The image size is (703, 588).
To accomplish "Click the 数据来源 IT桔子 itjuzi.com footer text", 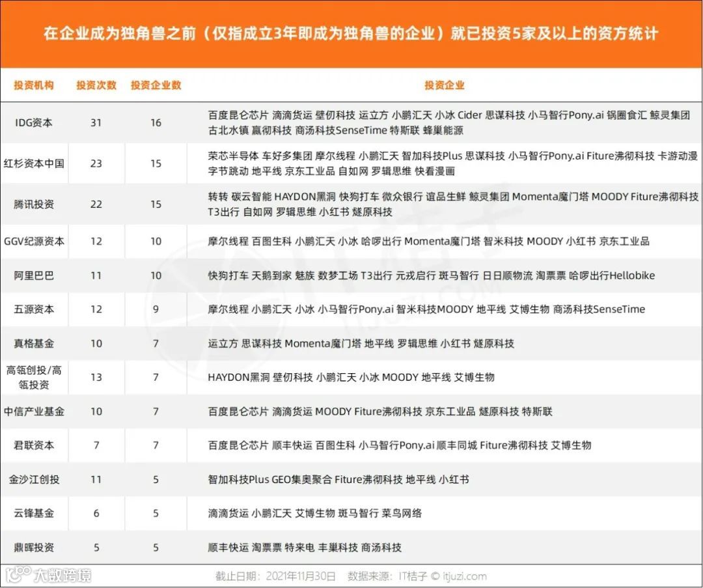I will coord(417,576).
